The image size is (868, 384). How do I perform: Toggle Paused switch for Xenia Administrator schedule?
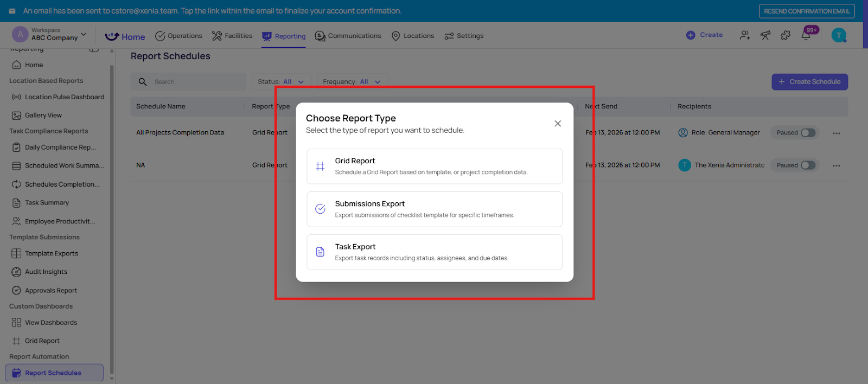click(808, 165)
